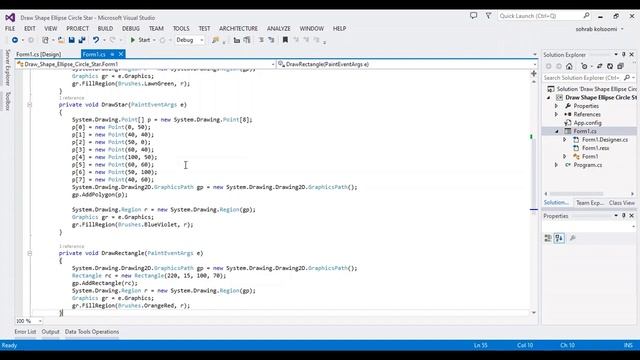The image size is (640, 360).
Task: Click the notifications filter funnel icon
Action: 488,16
